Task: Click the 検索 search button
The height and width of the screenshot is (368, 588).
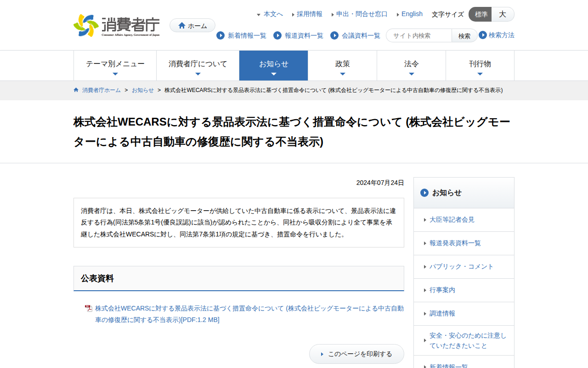Action: click(x=464, y=36)
